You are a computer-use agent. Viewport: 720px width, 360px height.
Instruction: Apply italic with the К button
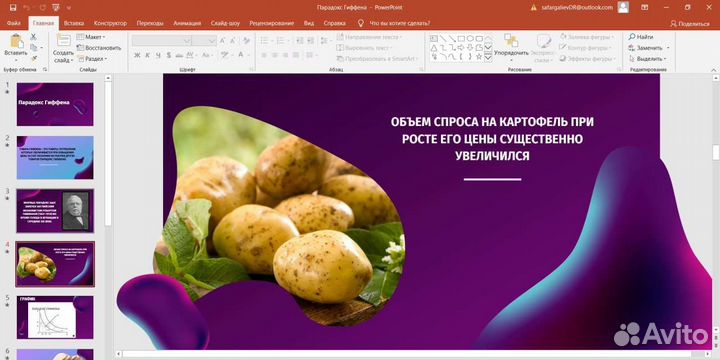coord(147,55)
